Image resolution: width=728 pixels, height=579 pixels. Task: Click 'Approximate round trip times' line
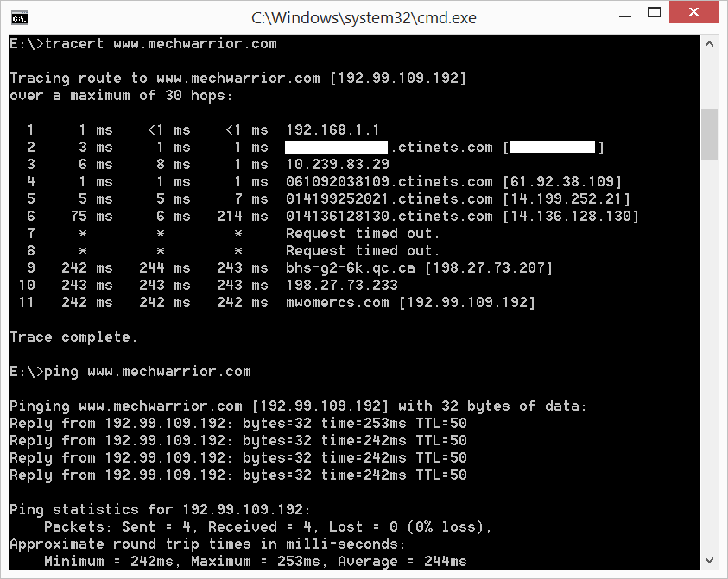(x=207, y=544)
